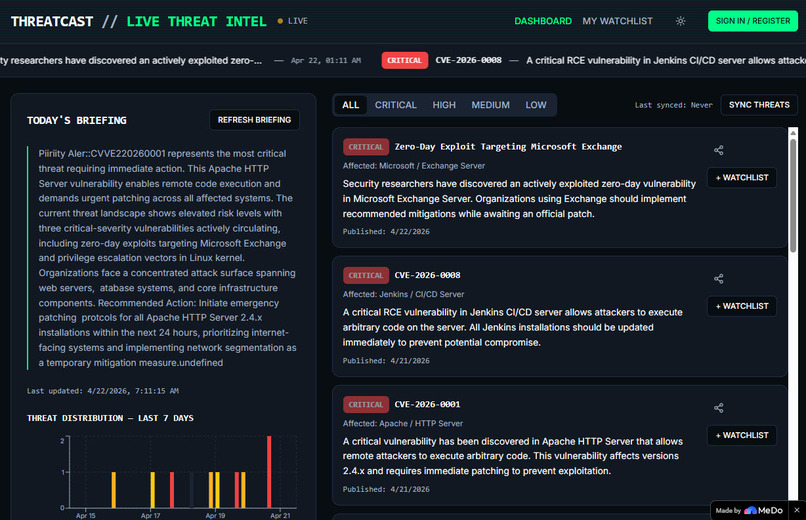The image size is (806, 520).
Task: Click the TODAY'S BRIEFING heading
Action: click(77, 120)
